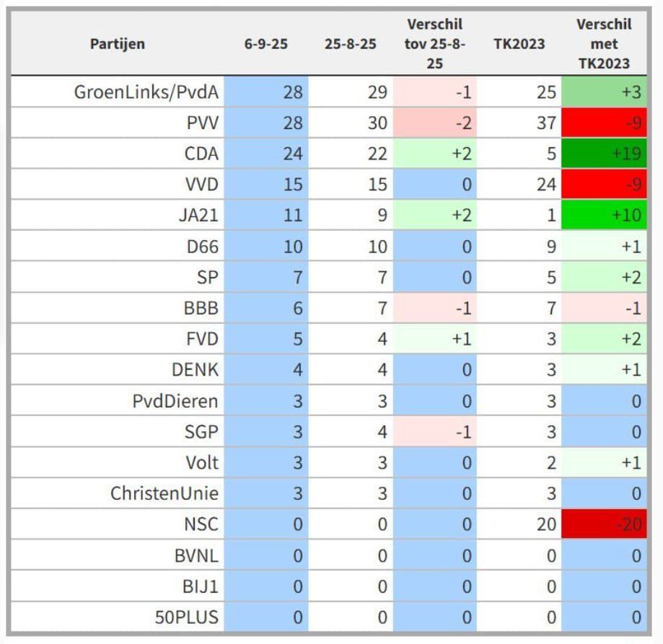The width and height of the screenshot is (663, 644).
Task: Click the 50PLUS row label
Action: (186, 617)
